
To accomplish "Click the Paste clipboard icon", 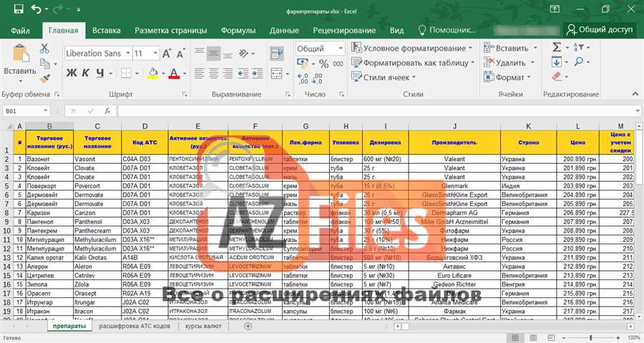I will click(x=20, y=54).
